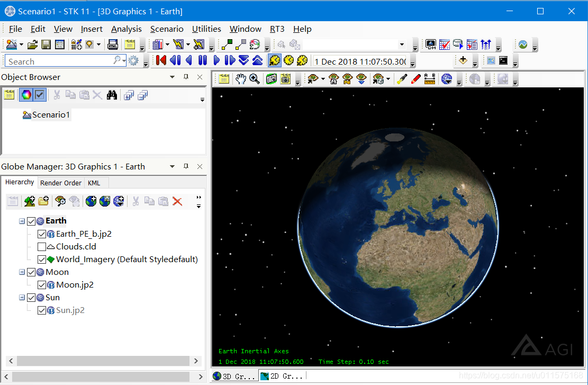This screenshot has width=588, height=385.
Task: Click the Reset animation button
Action: point(161,60)
